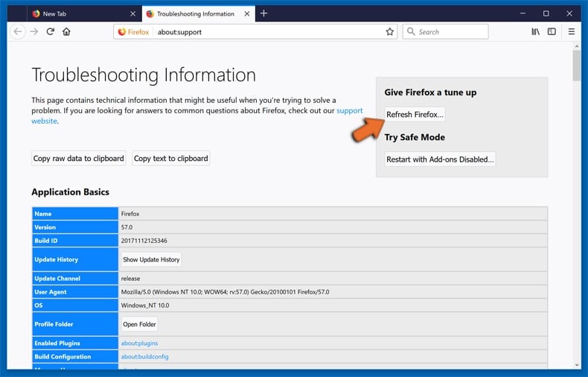Select the Troubleshooting Information tab
Image resolution: width=588 pixels, height=377 pixels.
[199, 14]
